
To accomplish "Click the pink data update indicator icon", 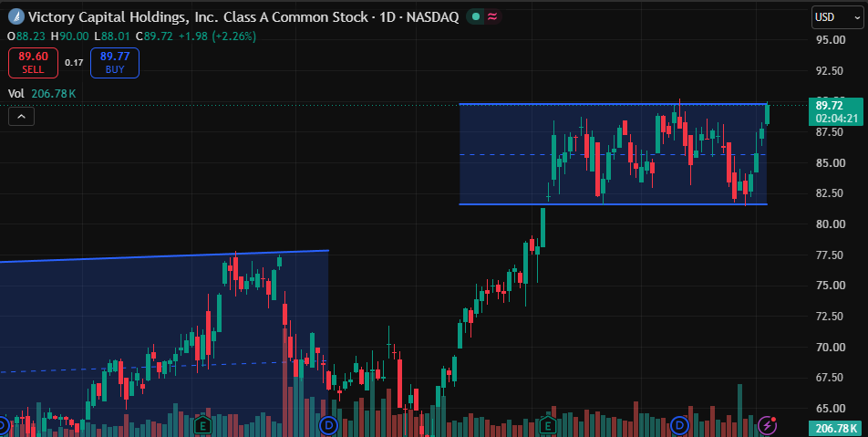I will tap(492, 17).
